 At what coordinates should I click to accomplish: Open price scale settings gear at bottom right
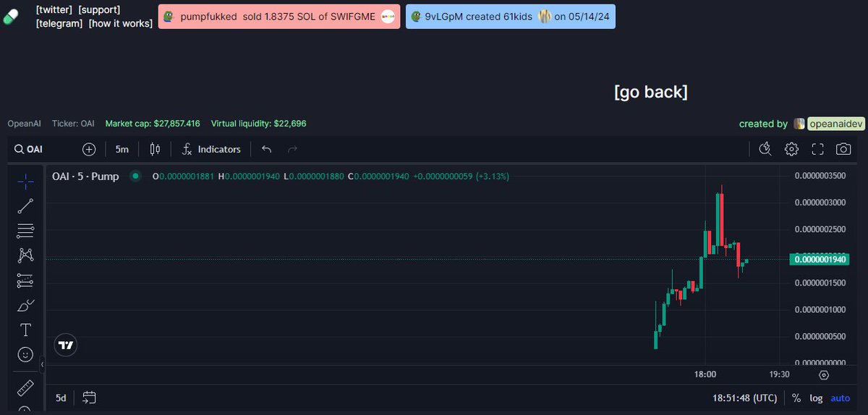[x=824, y=375]
